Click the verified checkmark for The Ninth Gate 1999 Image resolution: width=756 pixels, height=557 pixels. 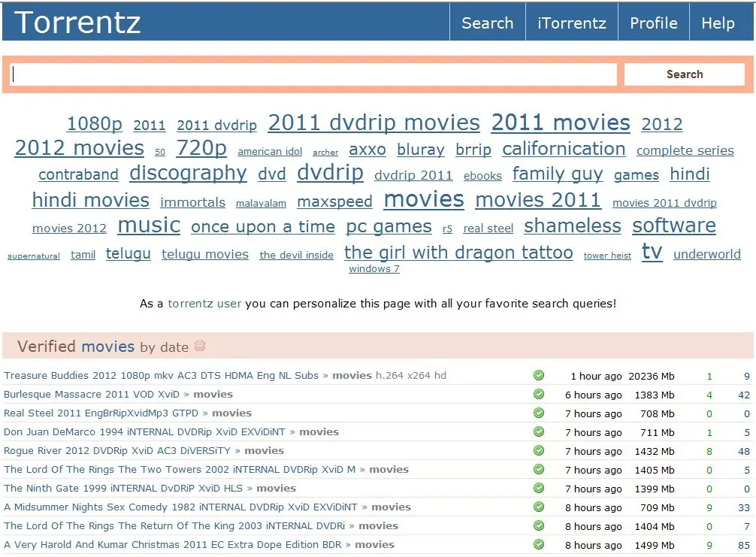(x=539, y=488)
